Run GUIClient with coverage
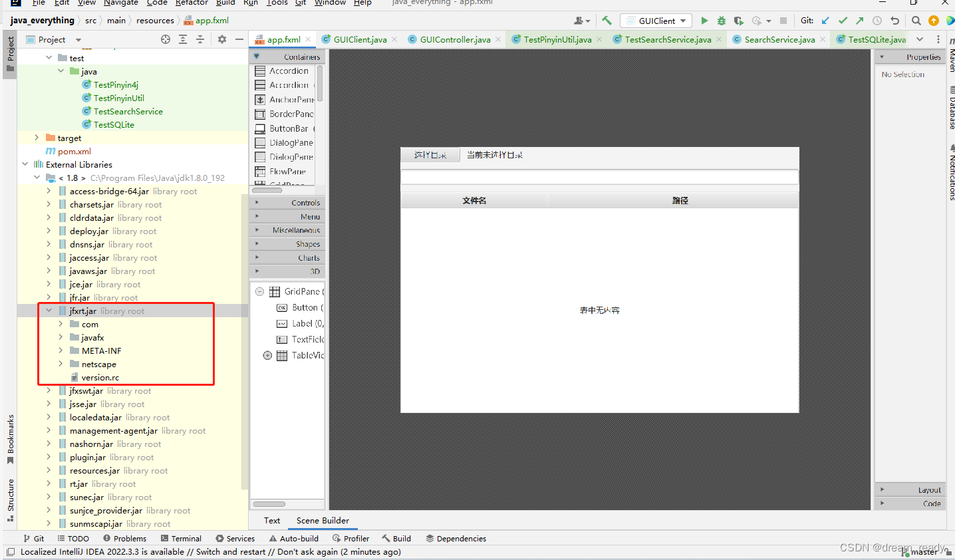 pos(738,21)
